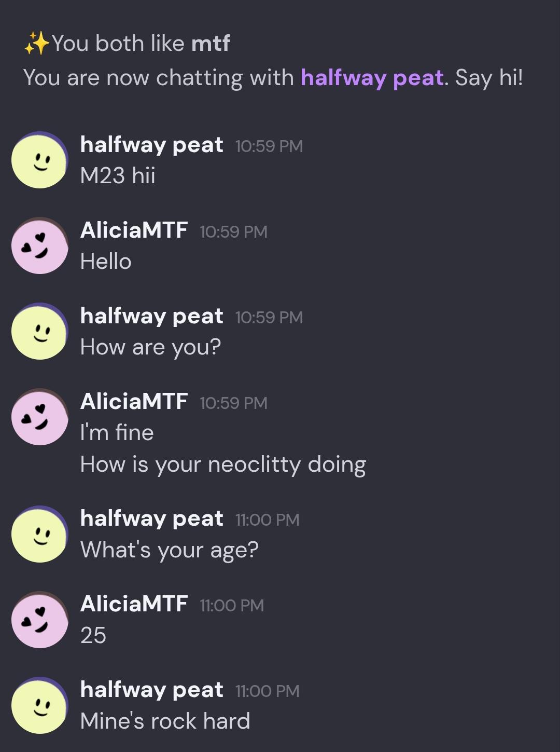Image resolution: width=560 pixels, height=752 pixels.
Task: Open the AliciaMTF username above "Hello"
Action: (134, 230)
